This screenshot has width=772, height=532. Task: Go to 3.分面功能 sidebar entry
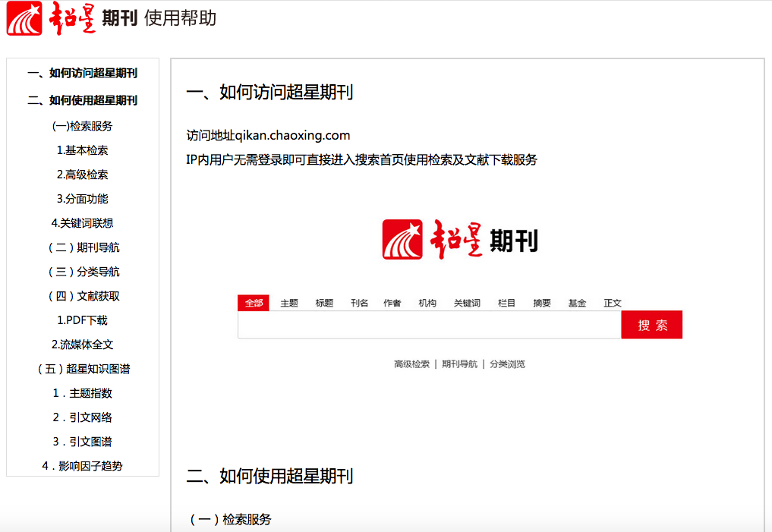pyautogui.click(x=82, y=199)
